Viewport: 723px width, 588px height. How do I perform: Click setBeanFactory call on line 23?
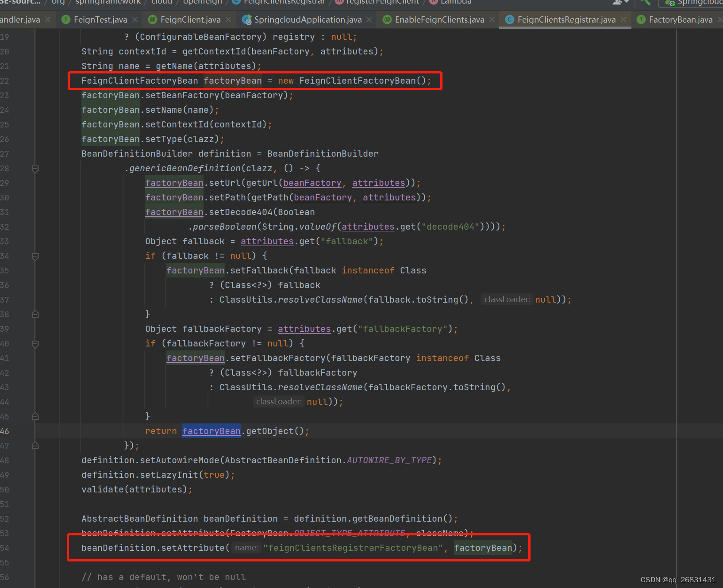coord(182,96)
